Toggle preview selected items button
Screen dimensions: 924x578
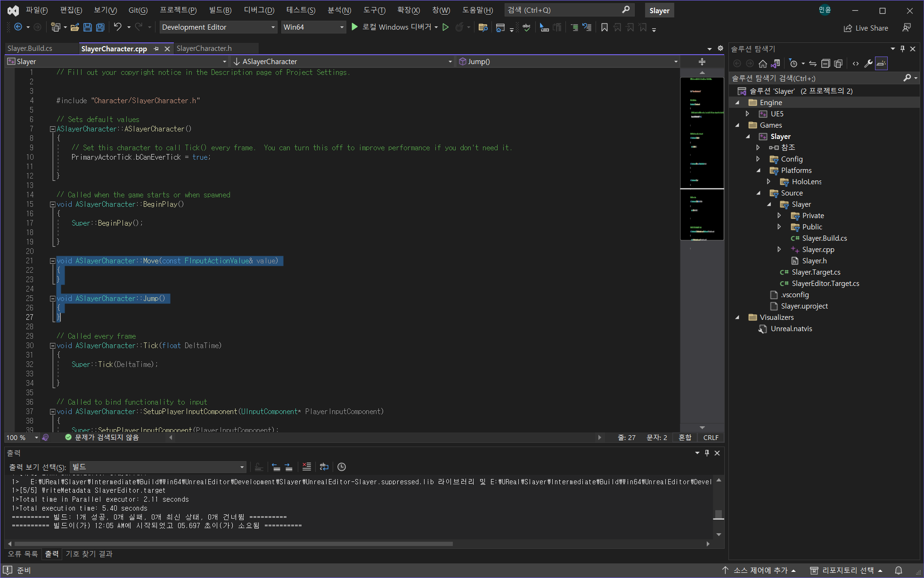click(x=881, y=64)
